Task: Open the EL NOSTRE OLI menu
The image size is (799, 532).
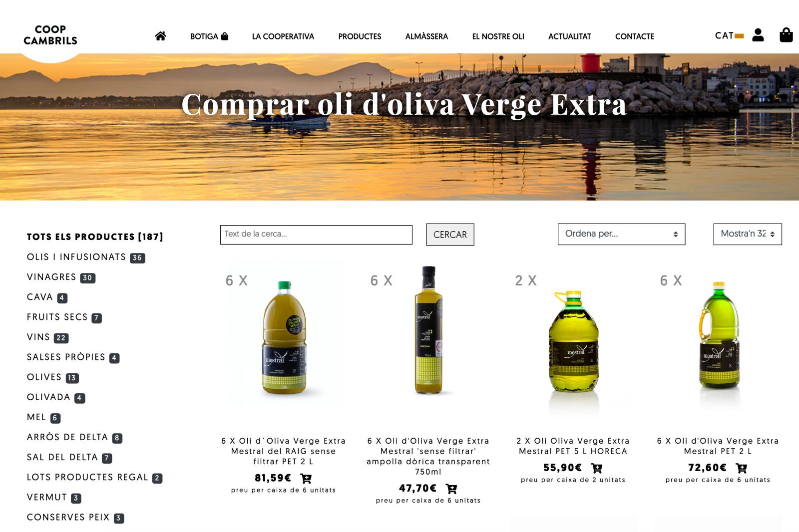Action: click(x=498, y=36)
